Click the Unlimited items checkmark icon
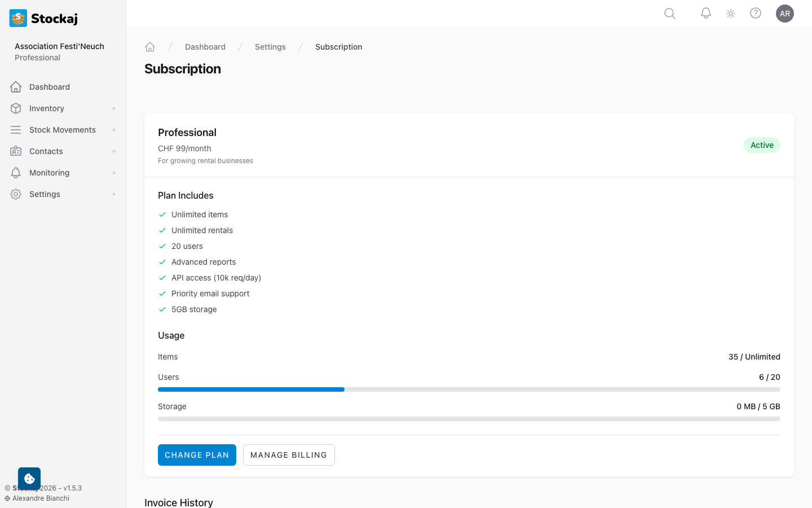Screen dimensions: 812x508 click(162, 214)
